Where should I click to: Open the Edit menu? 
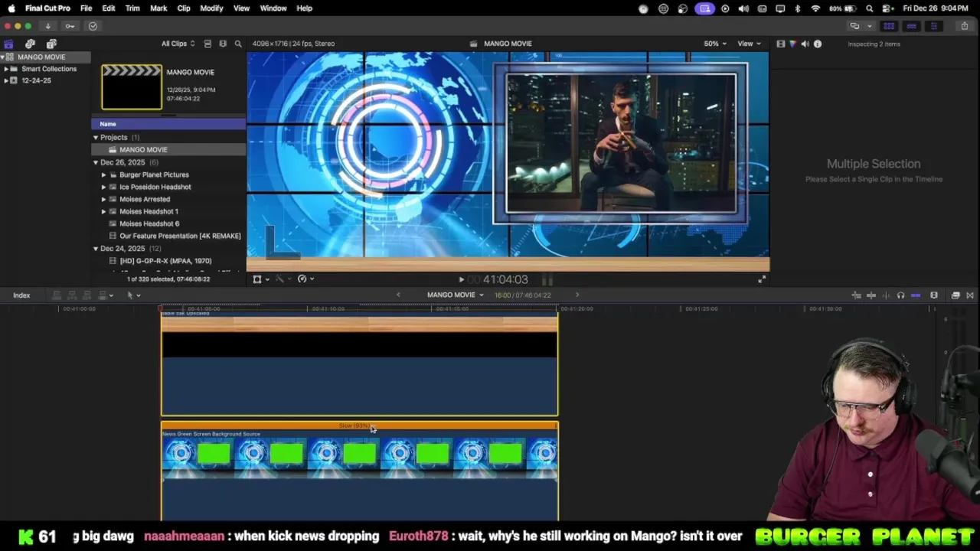109,8
